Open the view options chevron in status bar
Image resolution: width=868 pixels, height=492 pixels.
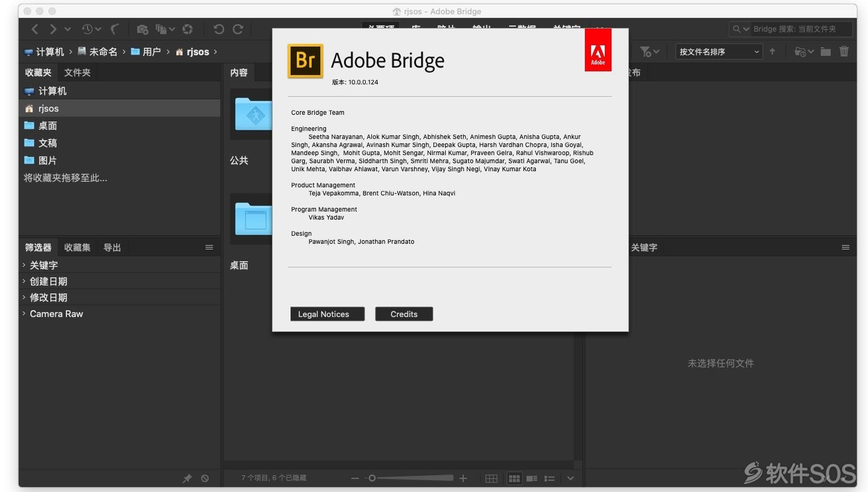coord(571,478)
